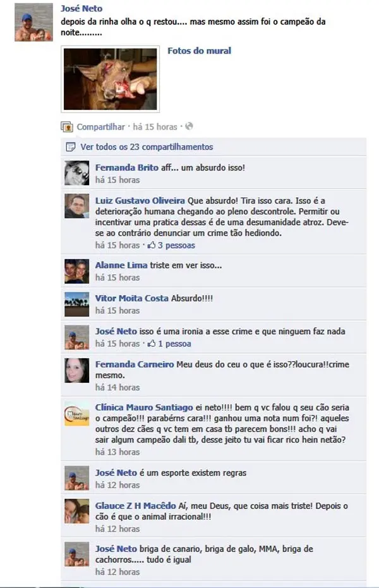Click the thumbs-up icon showing 1 pessoa
This screenshot has height=588, width=379.
pyautogui.click(x=152, y=344)
